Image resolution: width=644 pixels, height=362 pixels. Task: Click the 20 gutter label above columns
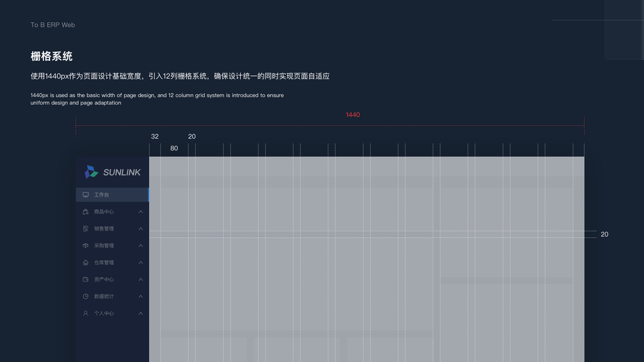point(192,136)
